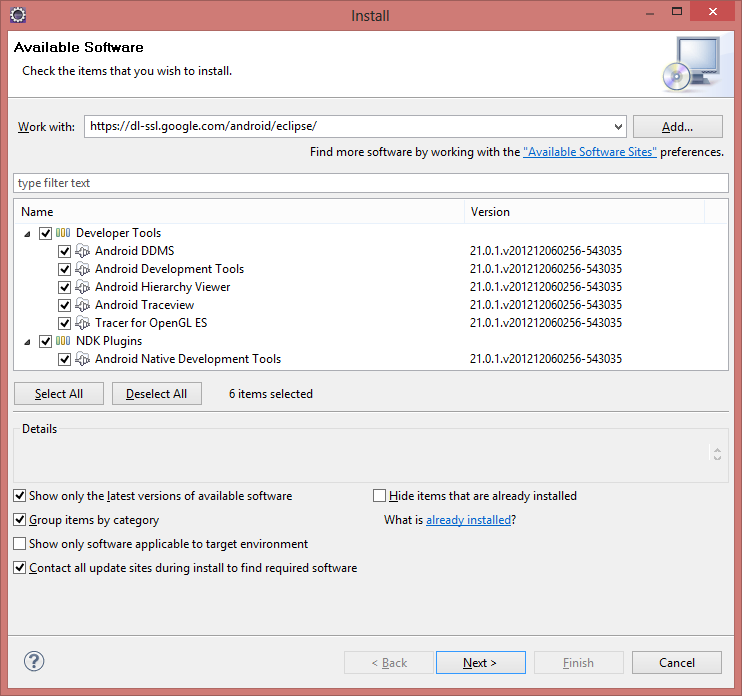Image resolution: width=742 pixels, height=696 pixels.
Task: Collapse the NDK Plugins tree category
Action: (x=27, y=341)
